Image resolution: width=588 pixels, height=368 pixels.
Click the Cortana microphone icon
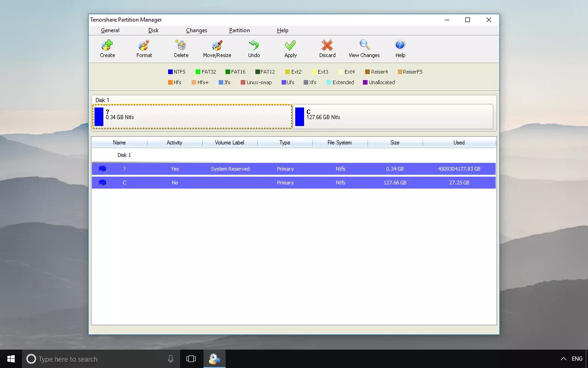pos(170,359)
